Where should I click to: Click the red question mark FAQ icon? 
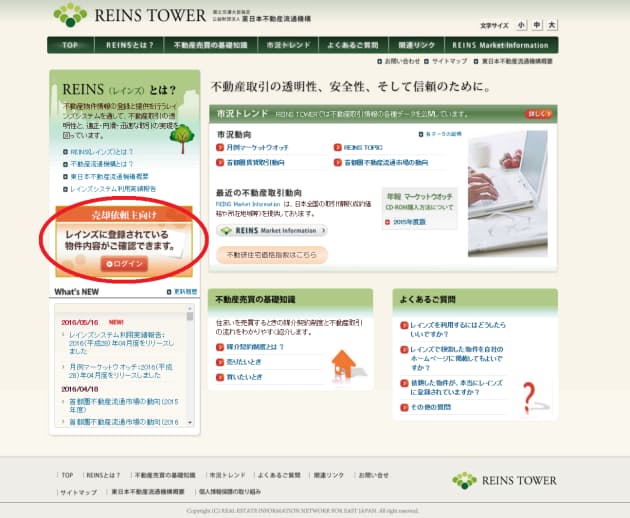point(530,393)
